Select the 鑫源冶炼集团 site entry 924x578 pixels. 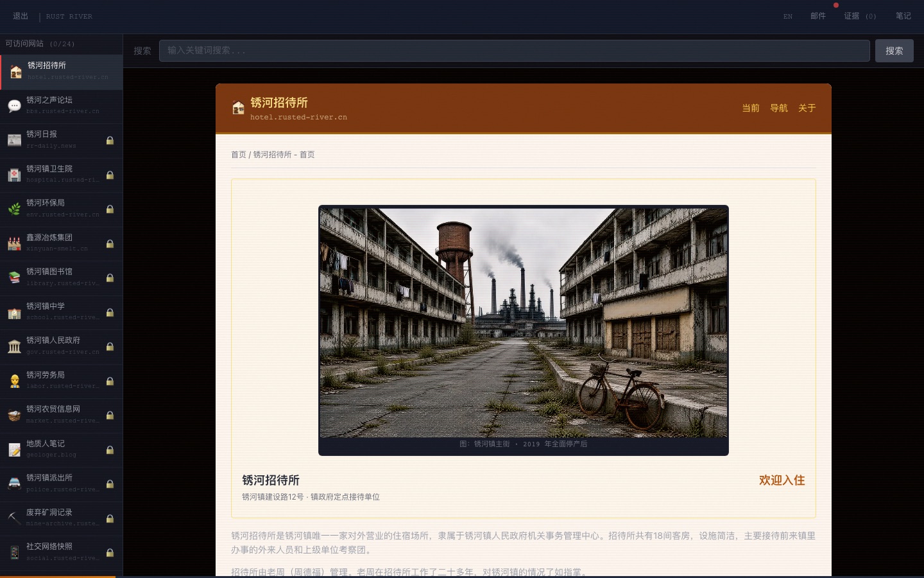pyautogui.click(x=62, y=243)
